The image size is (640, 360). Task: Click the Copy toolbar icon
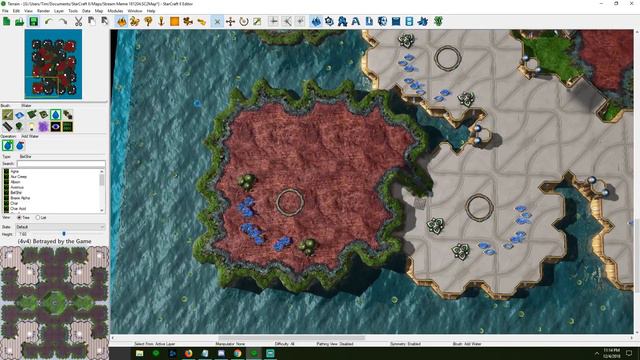tap(91, 22)
